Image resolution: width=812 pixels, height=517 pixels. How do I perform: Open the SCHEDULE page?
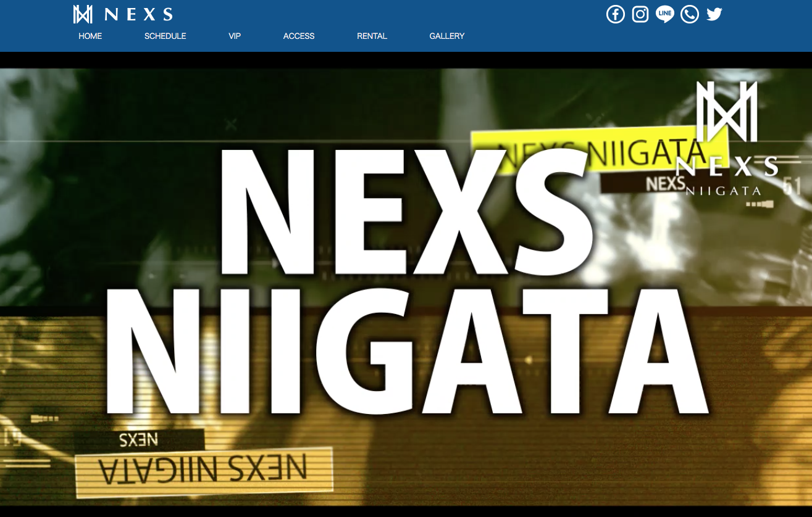click(165, 36)
